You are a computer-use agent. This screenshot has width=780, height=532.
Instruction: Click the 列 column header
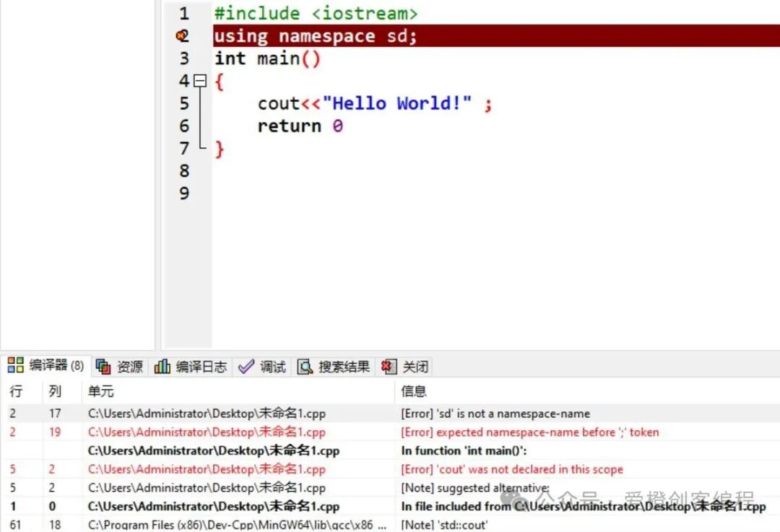pos(55,391)
